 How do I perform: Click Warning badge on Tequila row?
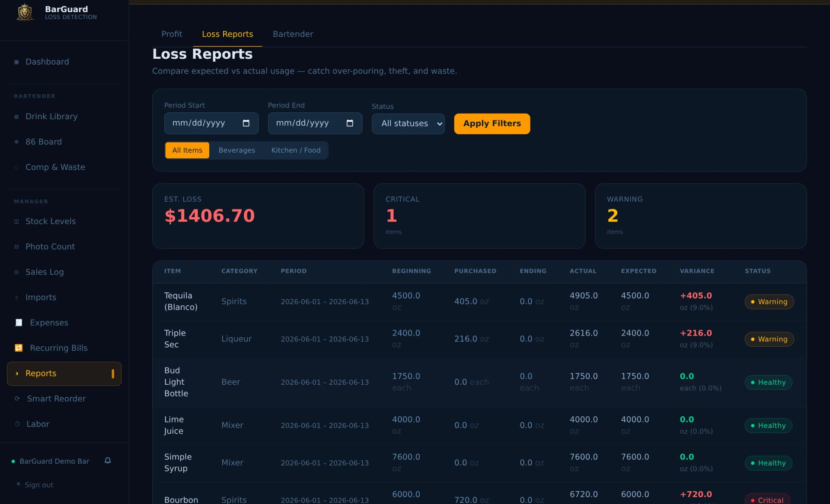[x=769, y=302]
